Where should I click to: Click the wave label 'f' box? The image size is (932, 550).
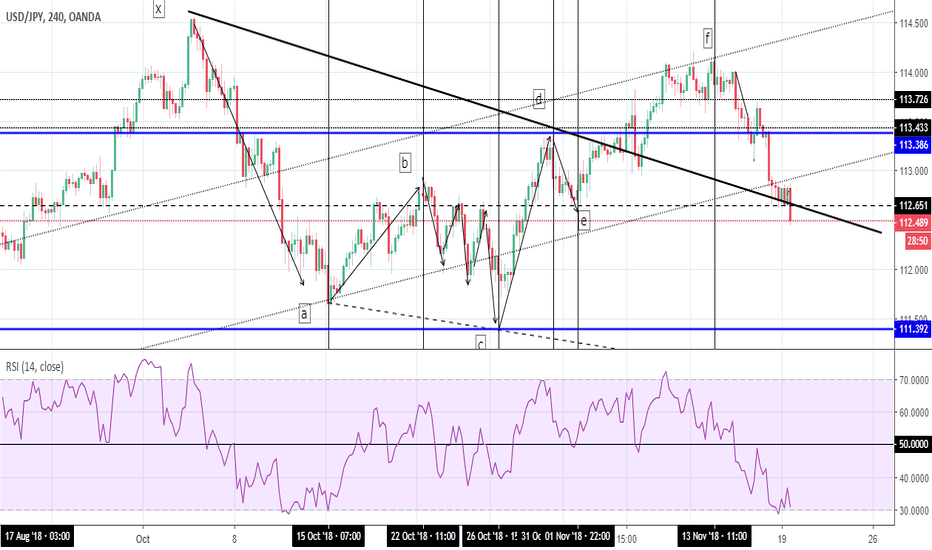coord(707,39)
